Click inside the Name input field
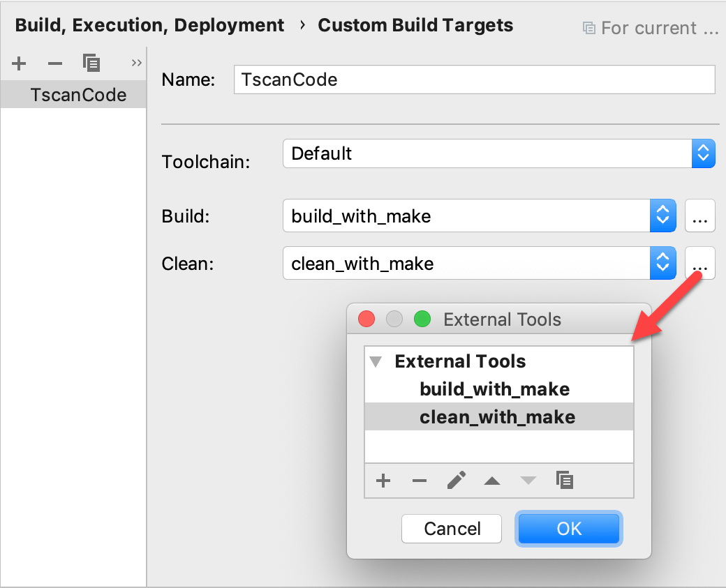 click(x=474, y=80)
